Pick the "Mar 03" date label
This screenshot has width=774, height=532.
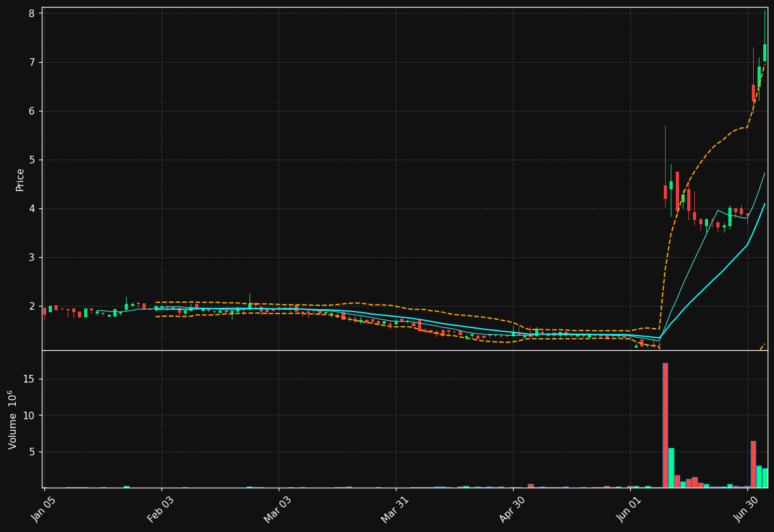coord(278,509)
